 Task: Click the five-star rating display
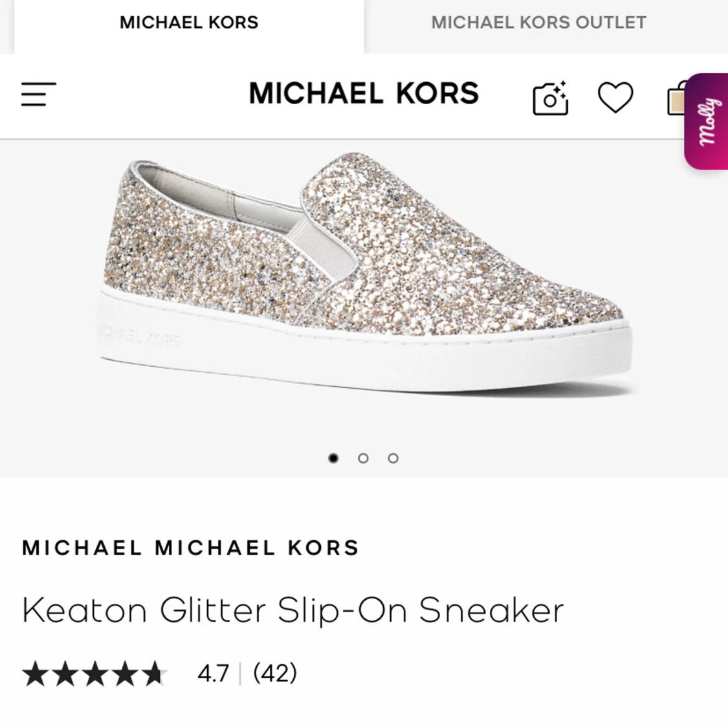click(94, 673)
